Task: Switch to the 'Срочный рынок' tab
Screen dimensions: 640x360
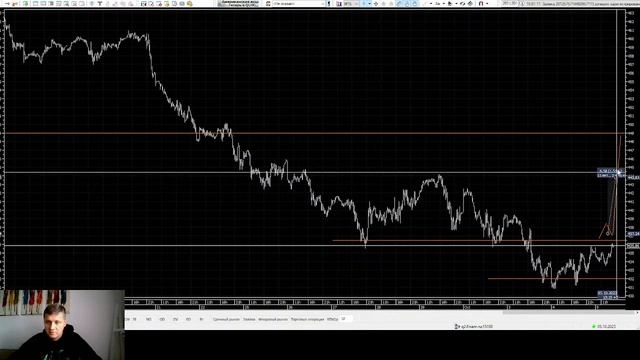Action: tap(227, 319)
